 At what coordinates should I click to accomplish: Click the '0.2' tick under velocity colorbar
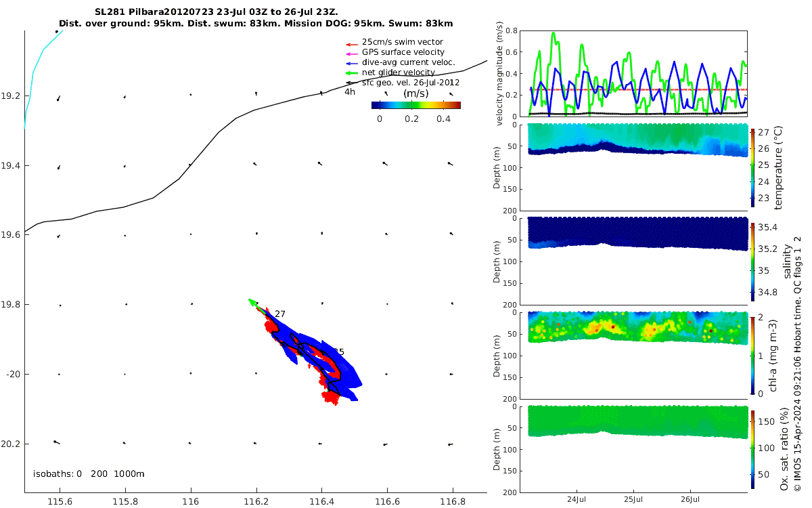pos(412,119)
